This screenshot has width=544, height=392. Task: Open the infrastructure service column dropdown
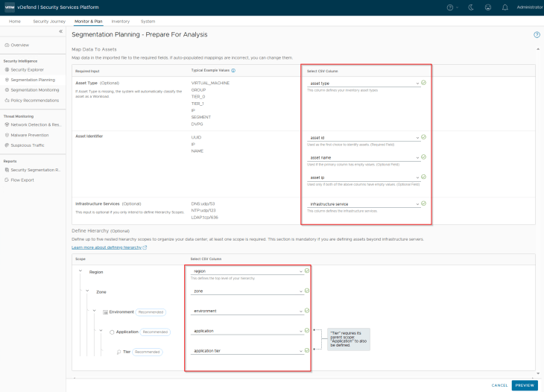pyautogui.click(x=364, y=204)
